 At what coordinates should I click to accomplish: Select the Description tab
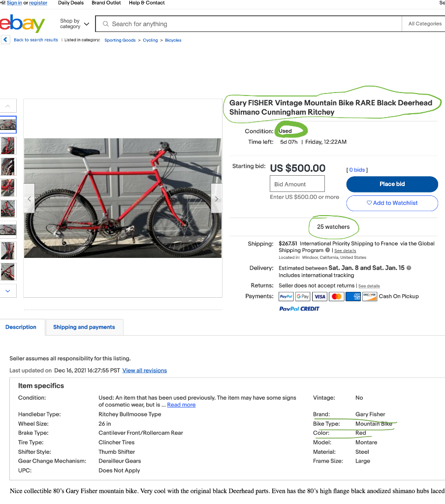(x=21, y=327)
